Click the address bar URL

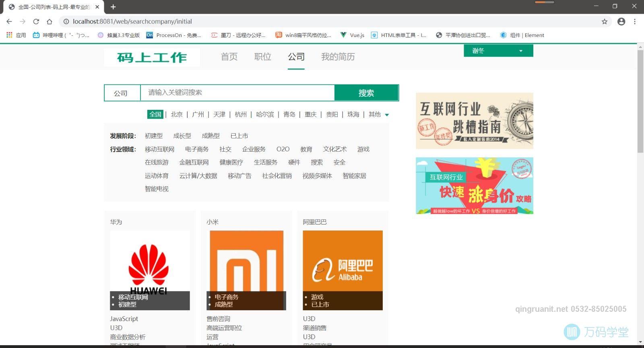click(x=132, y=21)
